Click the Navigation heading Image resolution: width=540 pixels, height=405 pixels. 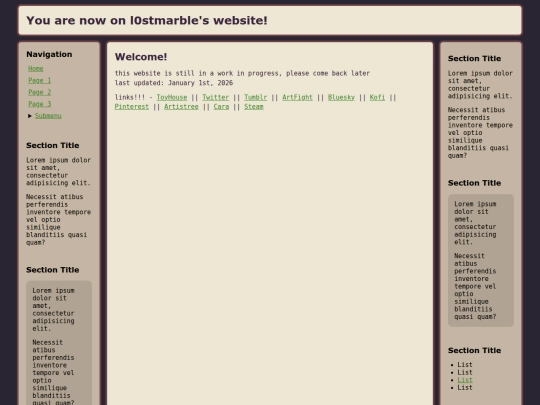tap(49, 54)
